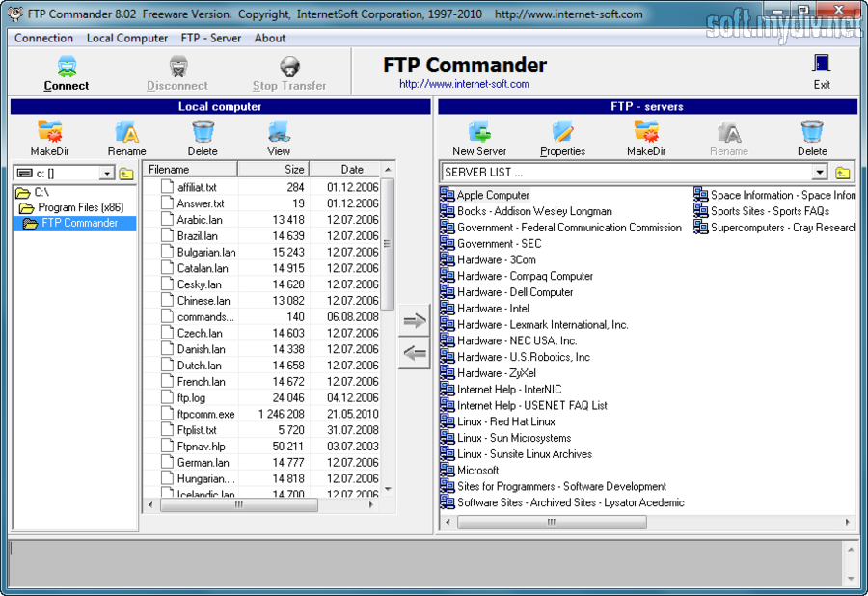Click the Disconnect toolbar icon

(x=177, y=67)
